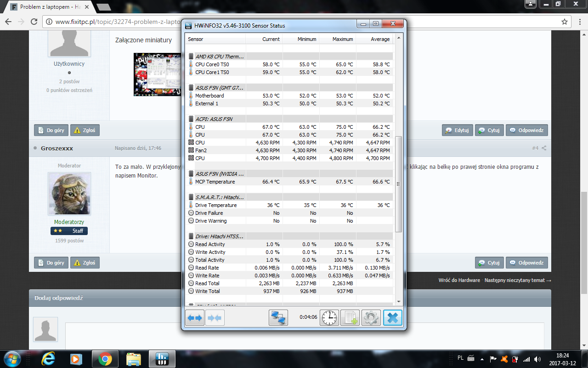Click the thermometer icon for Drive Temperature
The image size is (588, 368).
tap(191, 205)
